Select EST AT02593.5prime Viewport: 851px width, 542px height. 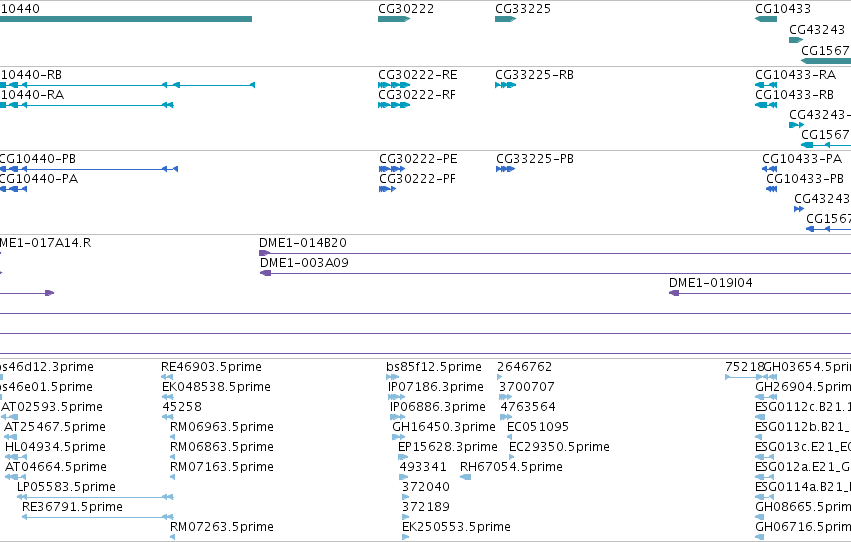pos(52,407)
